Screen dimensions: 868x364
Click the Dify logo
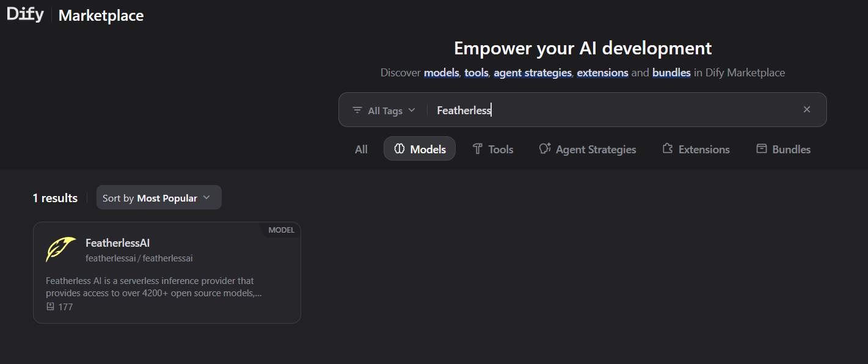26,15
